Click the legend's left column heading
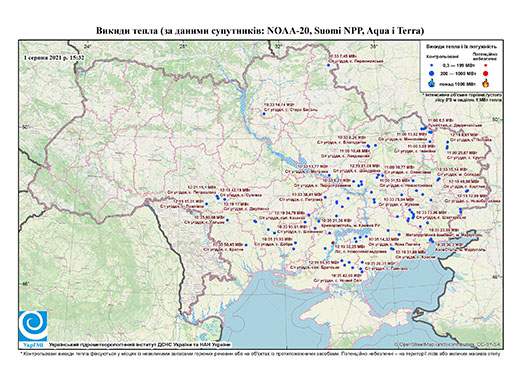 pyautogui.click(x=443, y=56)
